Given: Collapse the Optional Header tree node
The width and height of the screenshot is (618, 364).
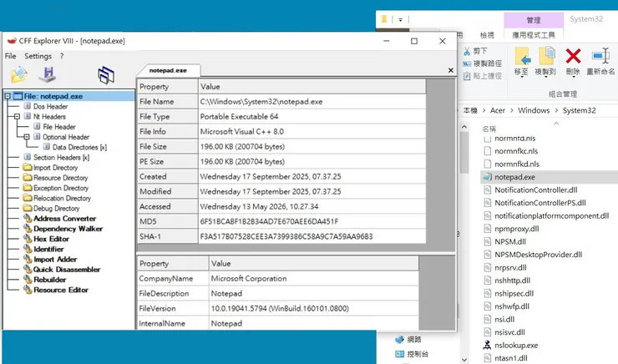Looking at the screenshot, I should pyautogui.click(x=27, y=137).
